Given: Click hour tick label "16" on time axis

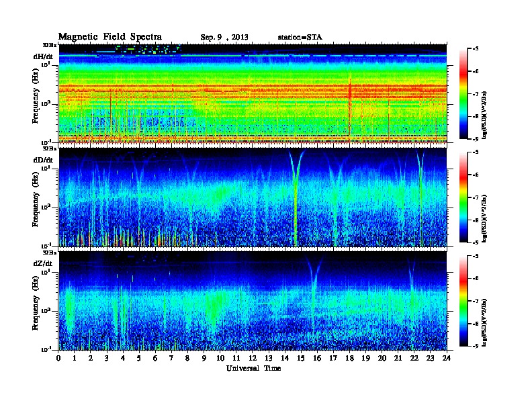Looking at the screenshot, I should coord(317,358).
